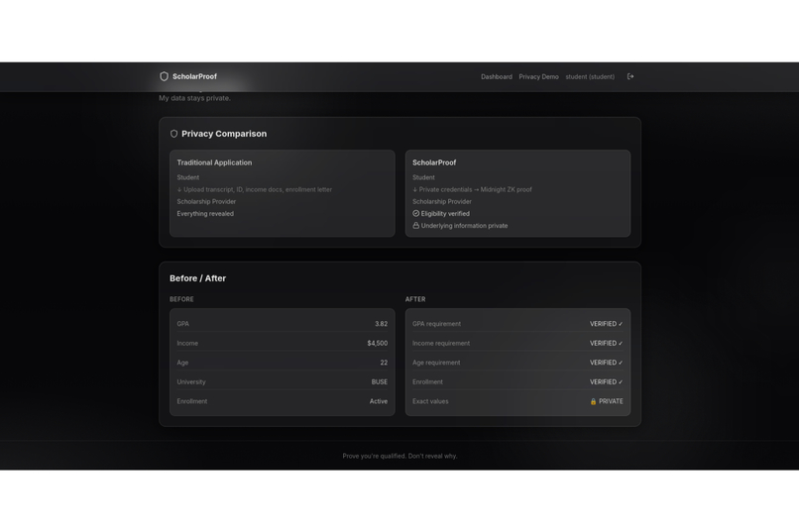Screen dimensions: 799x532
Task: Click the Age value 22
Action: pyautogui.click(x=384, y=363)
